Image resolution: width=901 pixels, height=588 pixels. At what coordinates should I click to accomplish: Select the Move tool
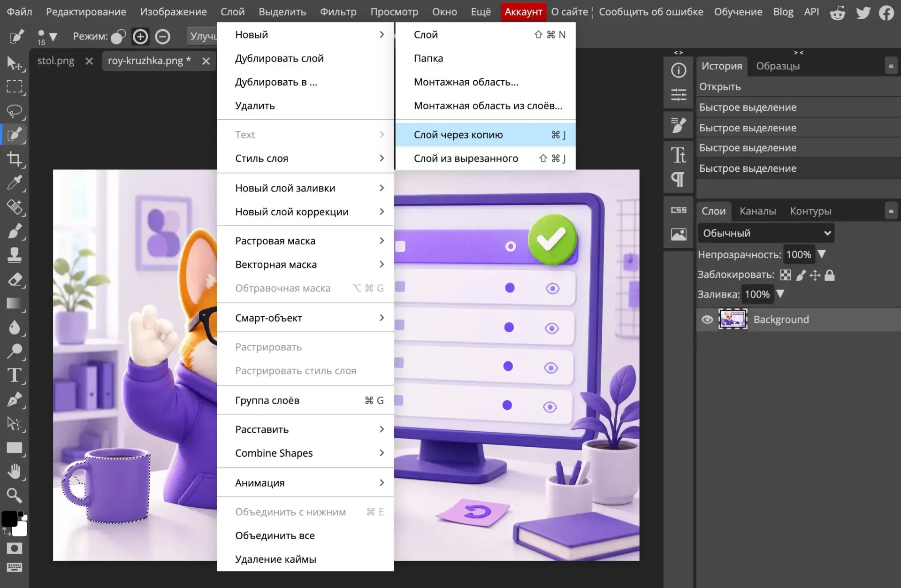14,63
